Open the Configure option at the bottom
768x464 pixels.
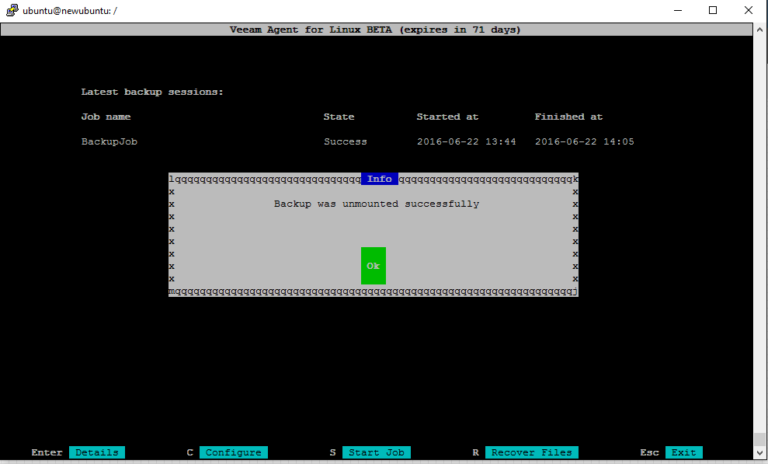tap(234, 452)
